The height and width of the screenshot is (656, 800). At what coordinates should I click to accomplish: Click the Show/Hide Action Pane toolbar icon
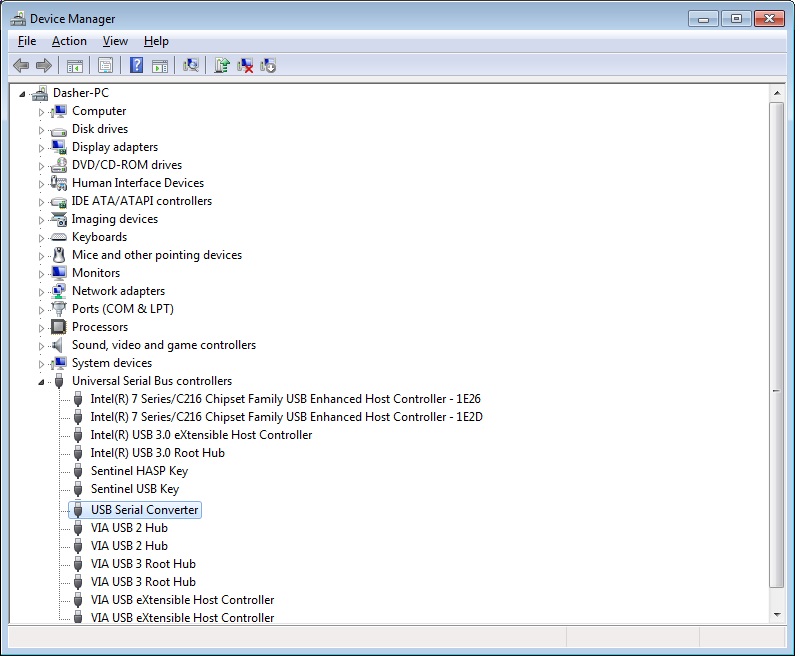pyautogui.click(x=160, y=65)
